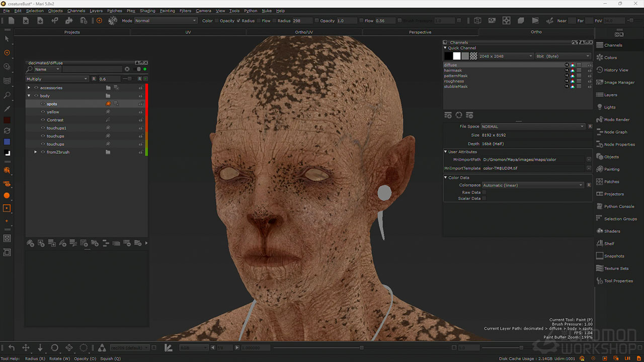
Task: Toggle visibility of the spots layer
Action: (x=43, y=104)
